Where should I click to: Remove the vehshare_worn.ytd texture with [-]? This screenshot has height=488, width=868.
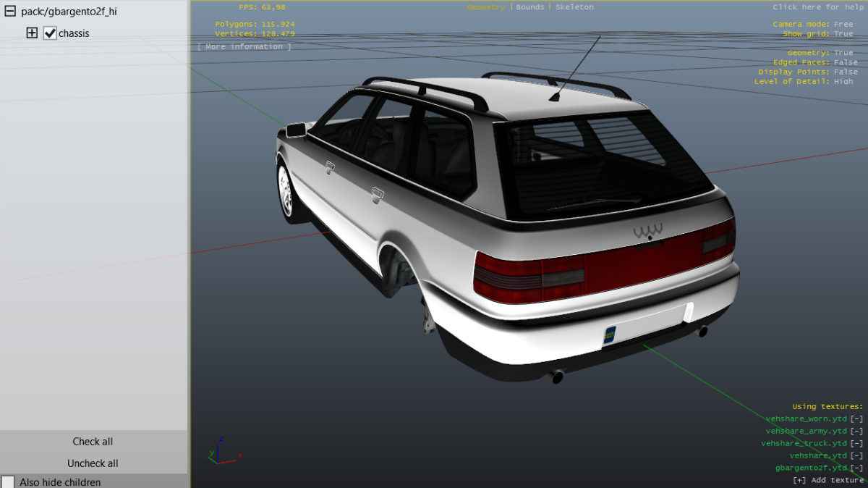pyautogui.click(x=856, y=419)
